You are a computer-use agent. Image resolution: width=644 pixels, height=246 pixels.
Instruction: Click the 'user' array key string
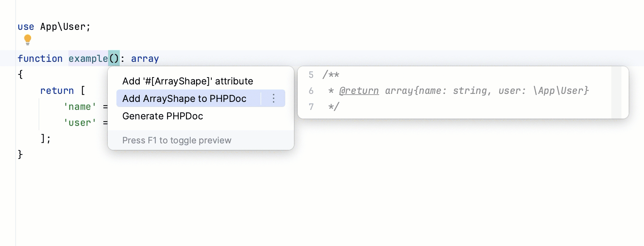click(79, 123)
